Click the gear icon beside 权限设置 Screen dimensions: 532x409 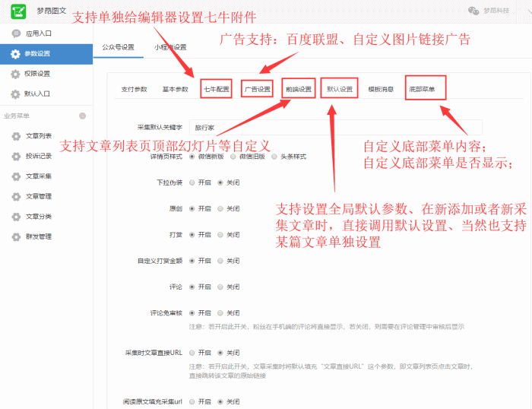tap(15, 74)
